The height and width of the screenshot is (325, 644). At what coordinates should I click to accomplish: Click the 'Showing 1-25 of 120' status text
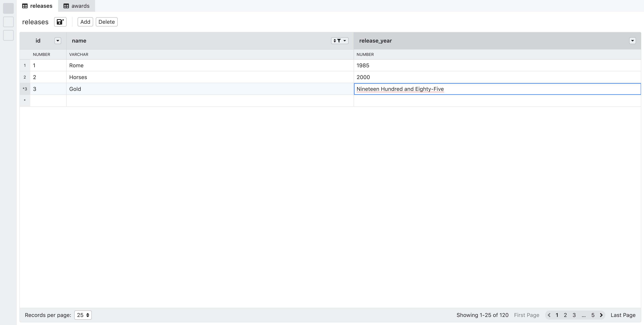482,315
